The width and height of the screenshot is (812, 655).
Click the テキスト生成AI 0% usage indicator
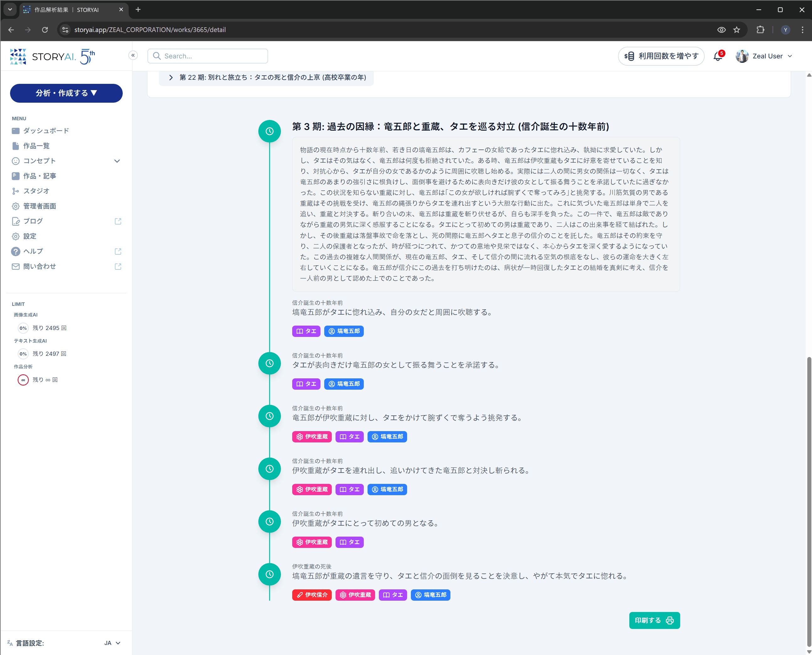23,354
